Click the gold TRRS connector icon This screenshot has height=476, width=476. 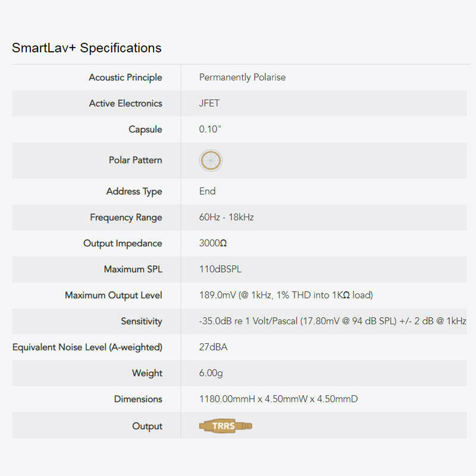226,426
